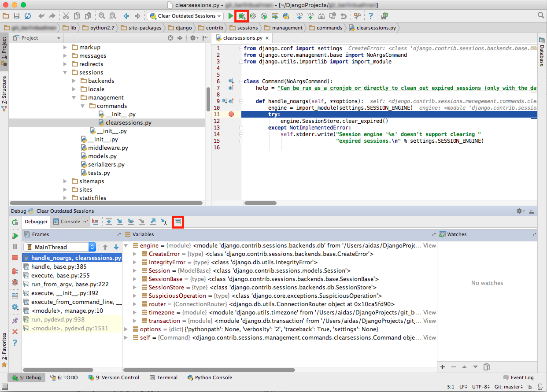Select the handle, base.py:385 stack frame
The height and width of the screenshot is (392, 547).
[58, 266]
